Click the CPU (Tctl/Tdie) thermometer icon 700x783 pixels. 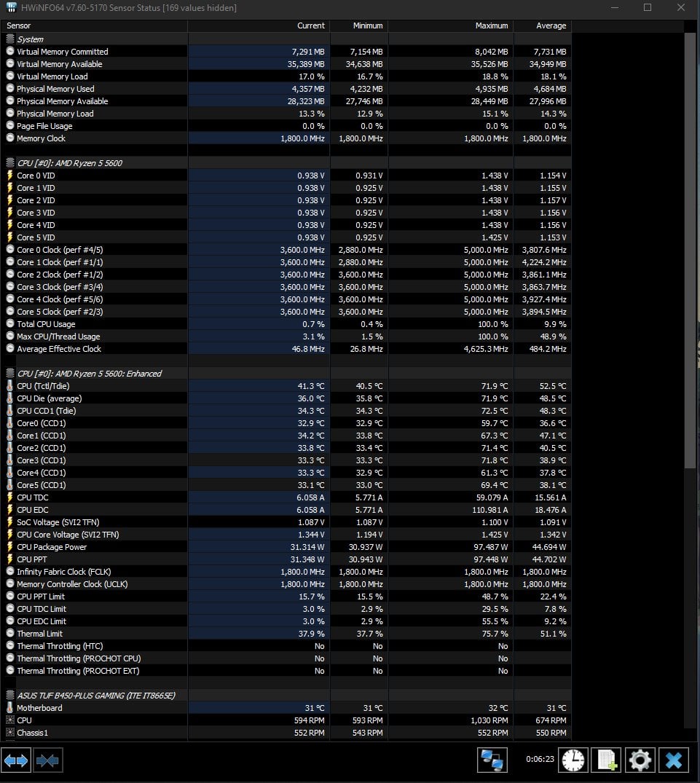[9, 385]
